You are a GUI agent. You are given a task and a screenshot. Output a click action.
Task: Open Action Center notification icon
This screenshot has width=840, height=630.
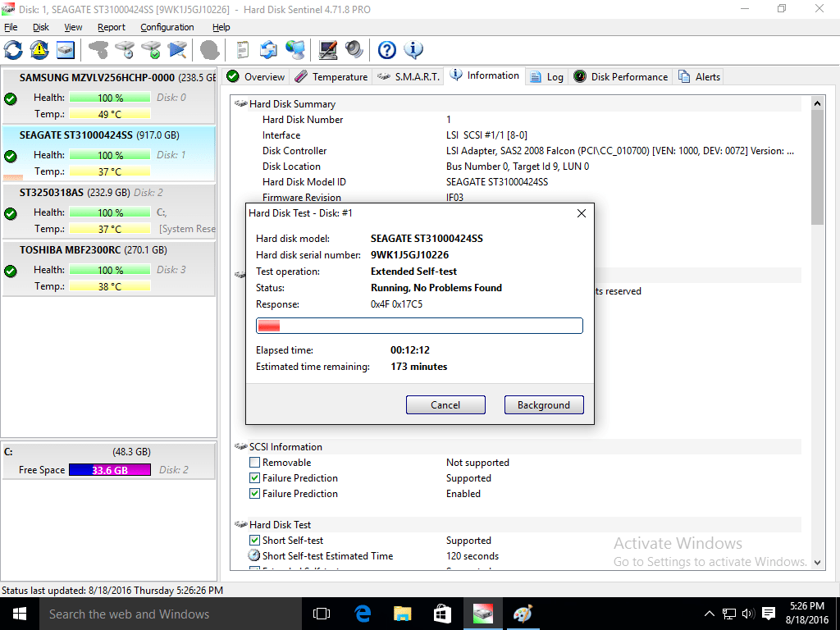click(768, 614)
